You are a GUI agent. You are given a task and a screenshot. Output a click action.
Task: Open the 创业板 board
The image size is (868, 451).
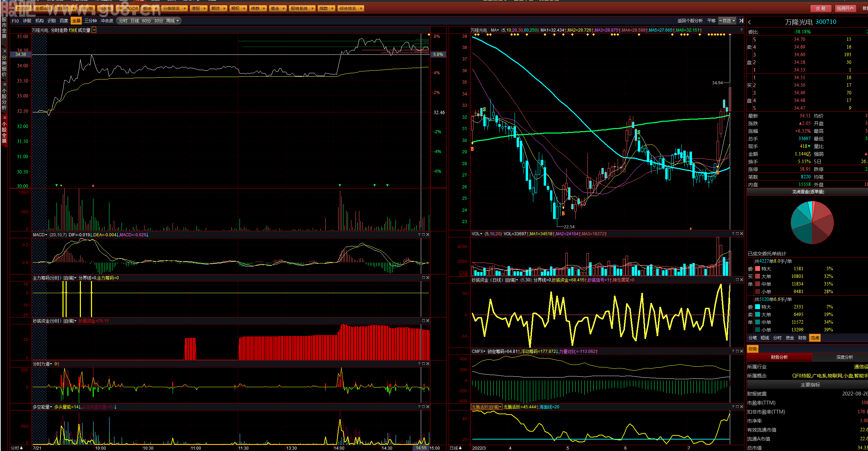(x=87, y=8)
